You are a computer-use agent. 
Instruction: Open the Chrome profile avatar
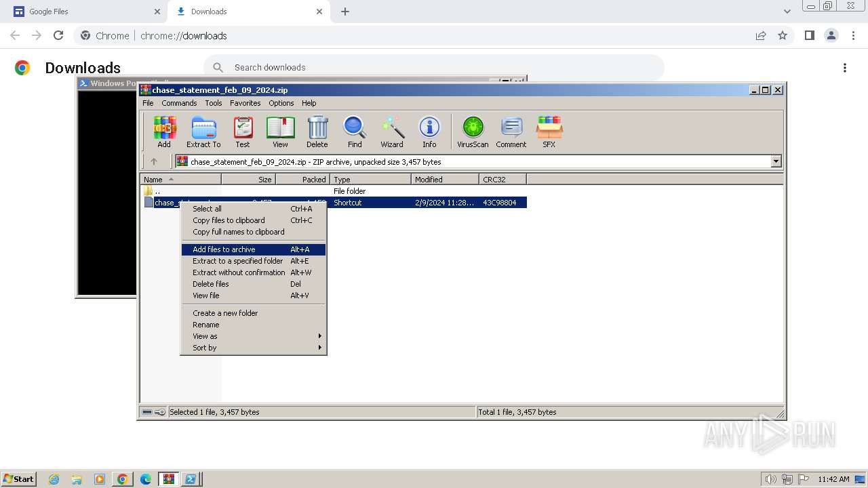[831, 35]
